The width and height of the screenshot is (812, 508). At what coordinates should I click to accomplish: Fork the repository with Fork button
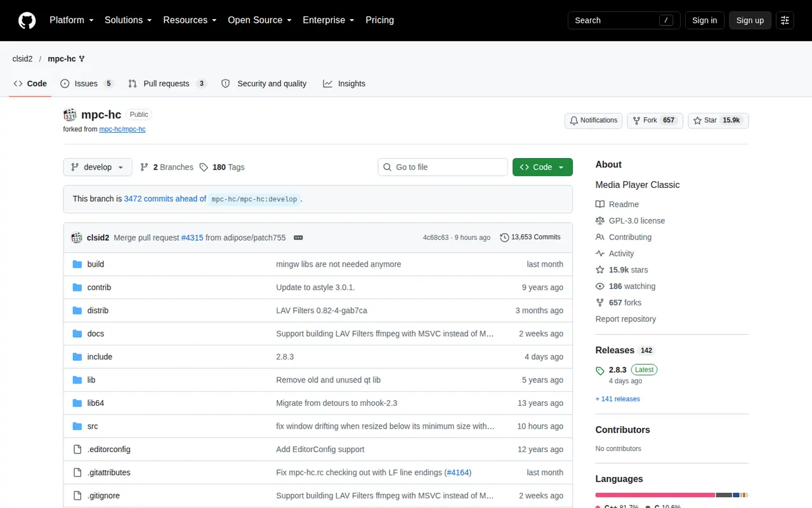[655, 121]
